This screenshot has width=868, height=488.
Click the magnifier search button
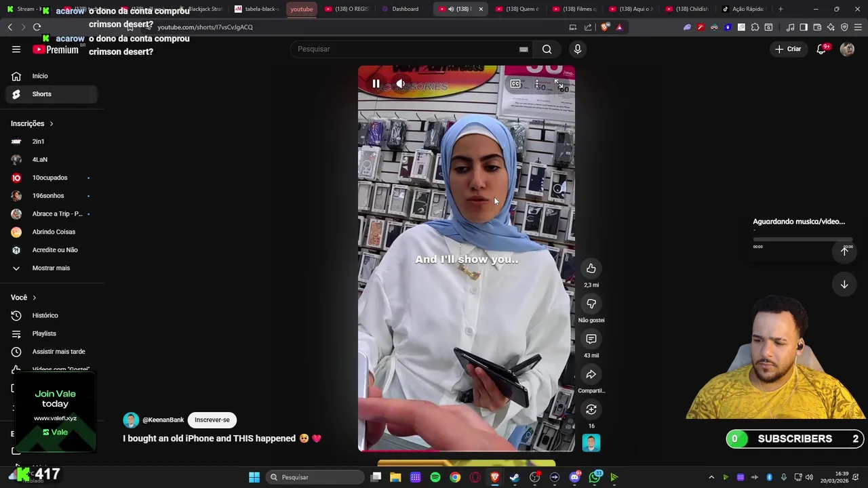point(547,49)
